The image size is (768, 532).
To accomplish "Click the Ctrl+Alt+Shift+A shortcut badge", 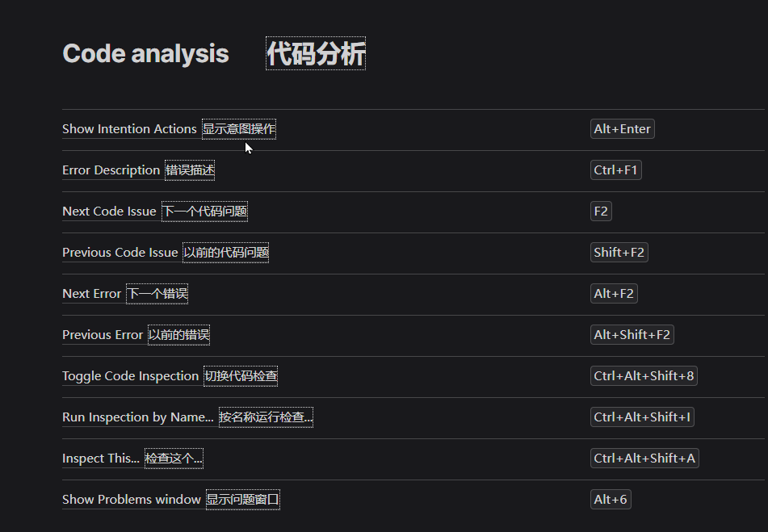I will (644, 459).
